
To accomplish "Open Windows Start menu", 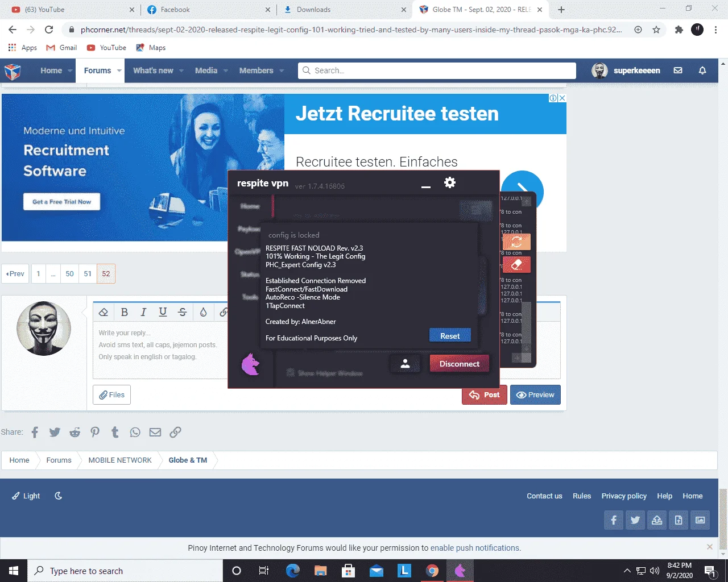I will [x=14, y=571].
